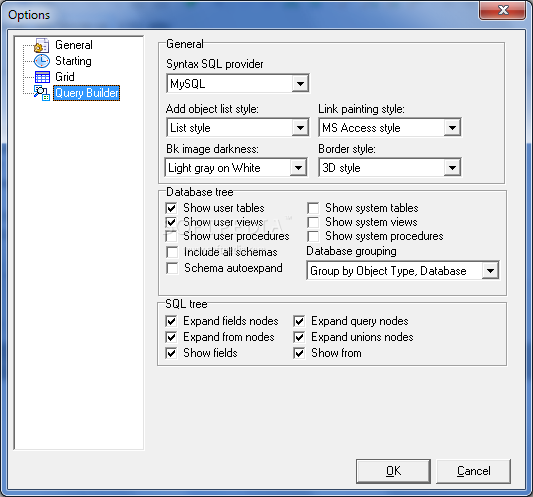This screenshot has width=533, height=497.
Task: Select General in the options tree
Action: [74, 45]
